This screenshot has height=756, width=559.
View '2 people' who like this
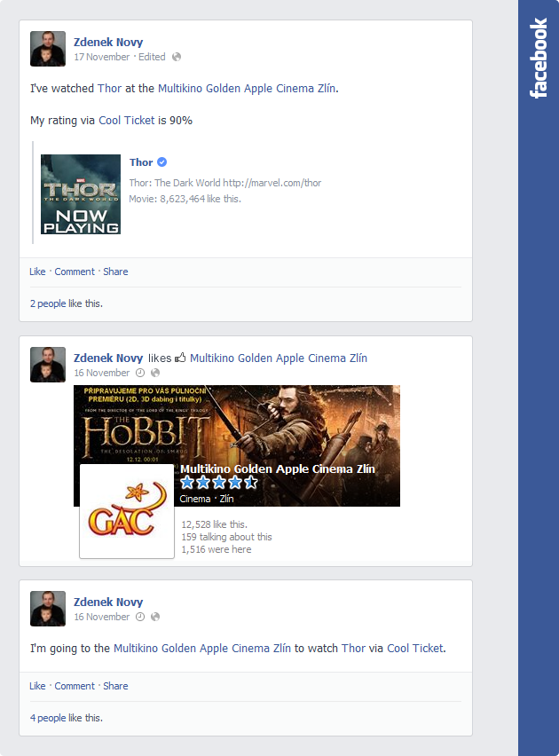point(48,303)
